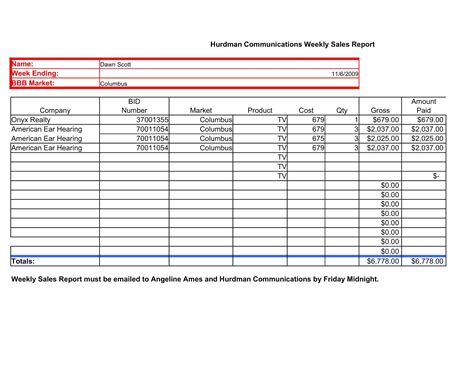Screen dimensions: 474x366
Task: Click the 'Product' column header
Action: click(260, 110)
